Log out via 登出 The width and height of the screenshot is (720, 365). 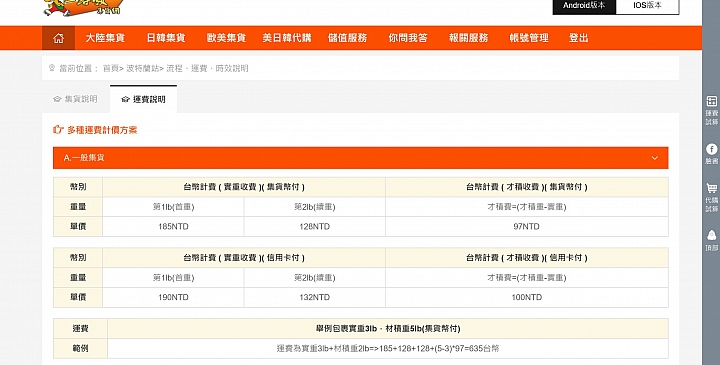(579, 38)
